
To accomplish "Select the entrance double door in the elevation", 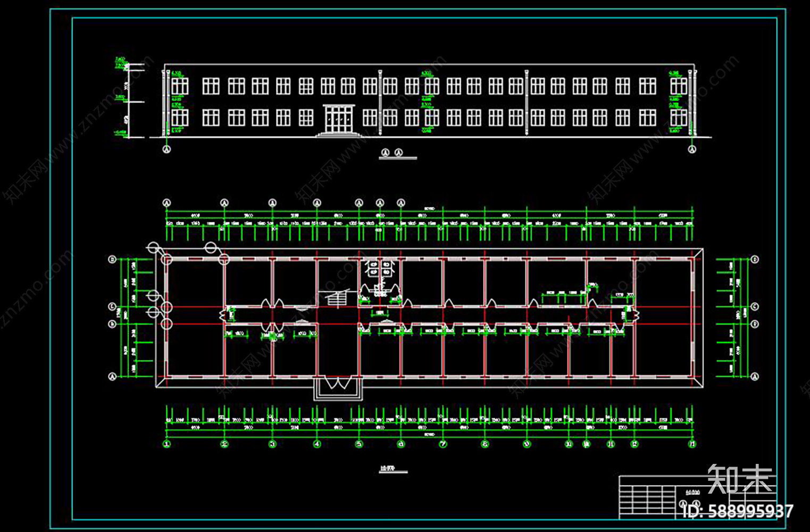I will [x=339, y=119].
